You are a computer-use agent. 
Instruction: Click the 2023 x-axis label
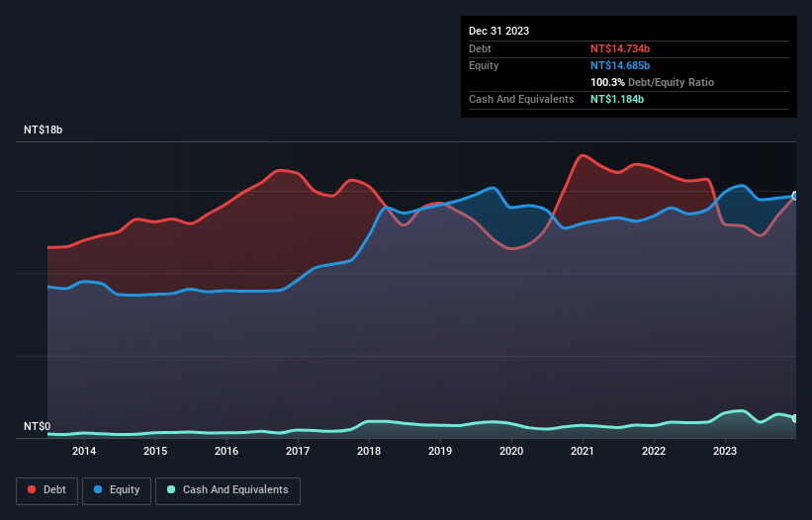[725, 451]
